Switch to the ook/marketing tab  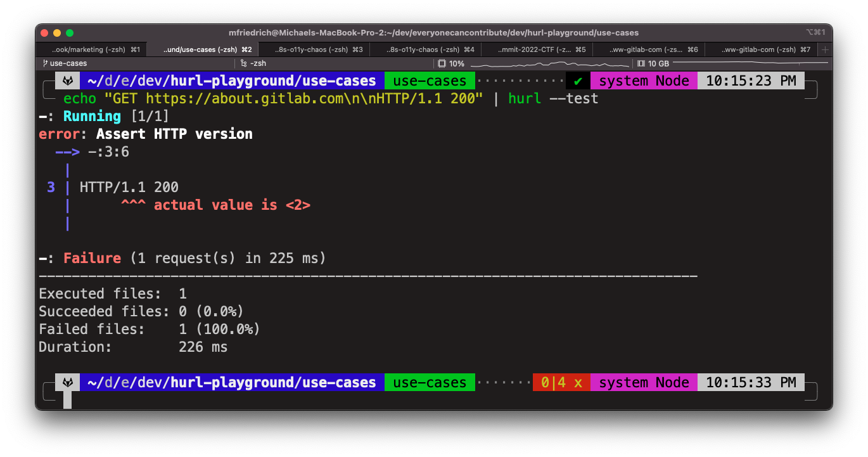tap(92, 49)
